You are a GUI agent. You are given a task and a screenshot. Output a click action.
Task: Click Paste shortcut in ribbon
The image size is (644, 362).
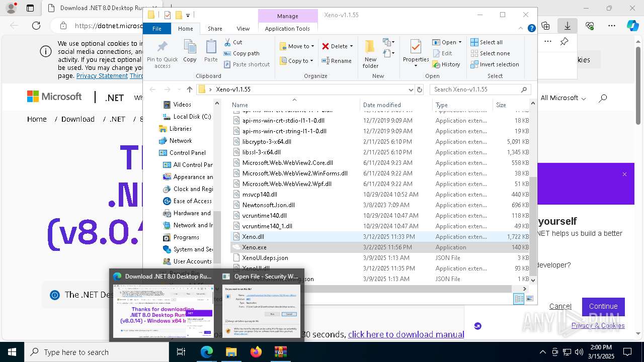click(247, 64)
